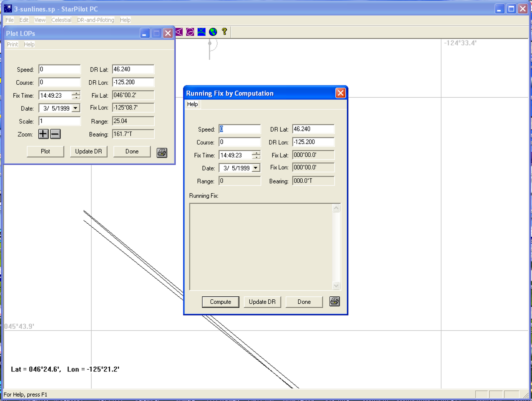Zoom in with the plus button

(43, 134)
